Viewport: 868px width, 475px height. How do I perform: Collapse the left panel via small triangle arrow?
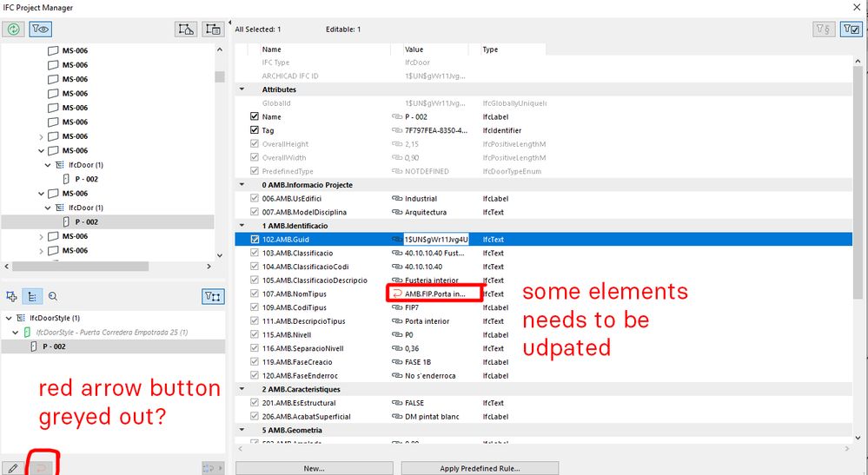click(229, 23)
